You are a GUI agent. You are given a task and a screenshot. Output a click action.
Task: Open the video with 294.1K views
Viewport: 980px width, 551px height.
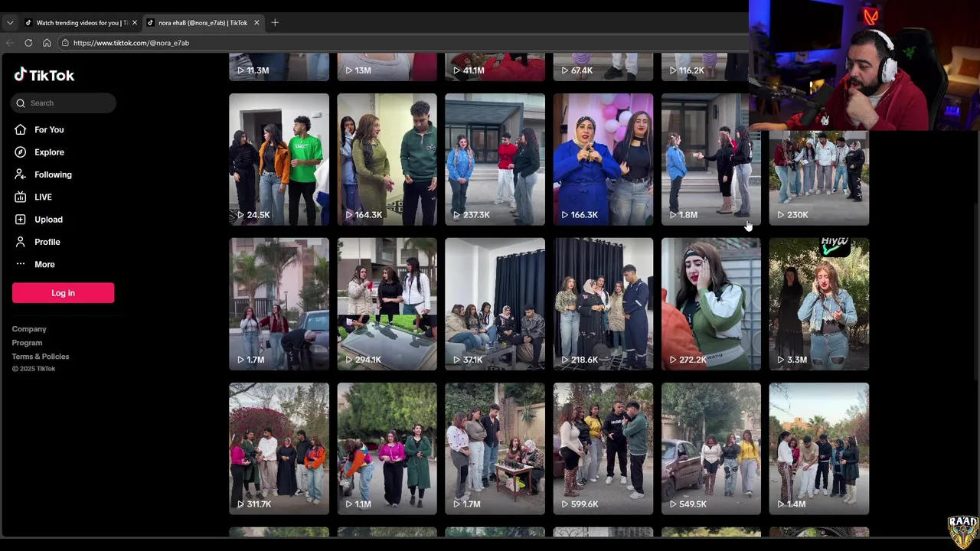point(387,304)
